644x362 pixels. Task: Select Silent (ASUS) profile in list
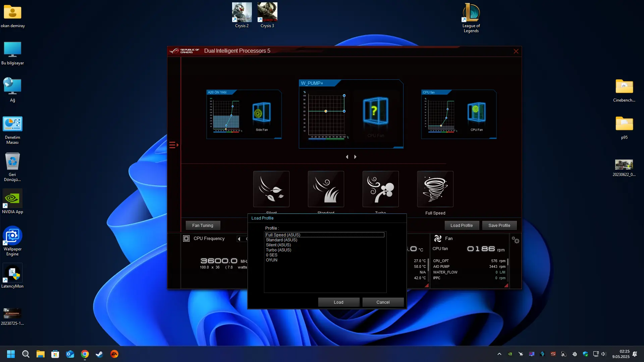[278, 245]
